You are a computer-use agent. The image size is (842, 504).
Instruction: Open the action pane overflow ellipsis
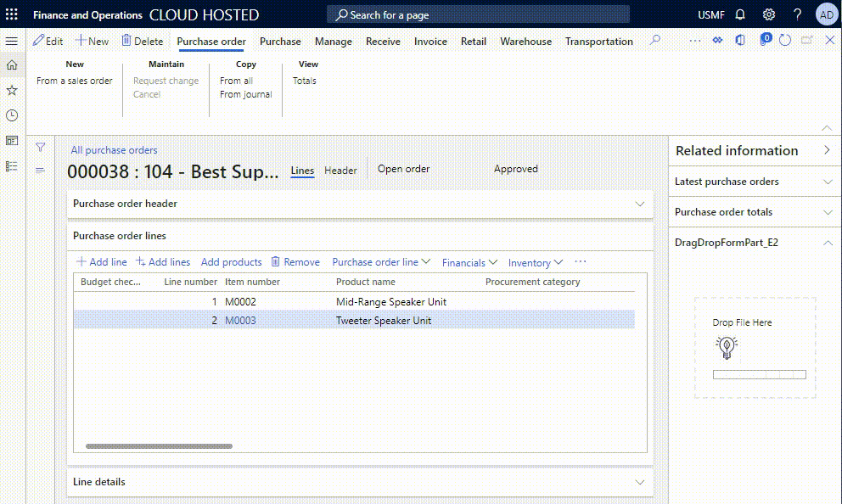[x=695, y=41]
